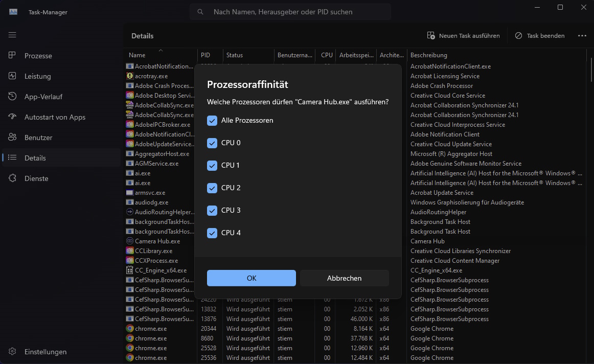Image resolution: width=594 pixels, height=364 pixels.
Task: Click the search magnifier icon
Action: tap(200, 12)
